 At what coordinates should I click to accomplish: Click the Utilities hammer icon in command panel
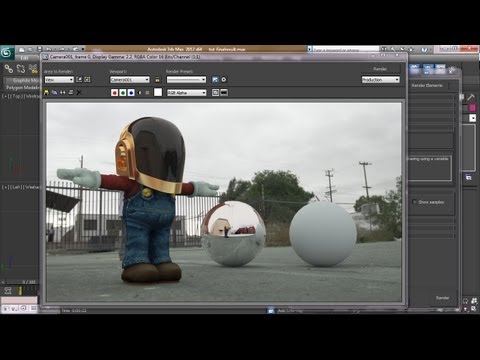click(x=470, y=97)
